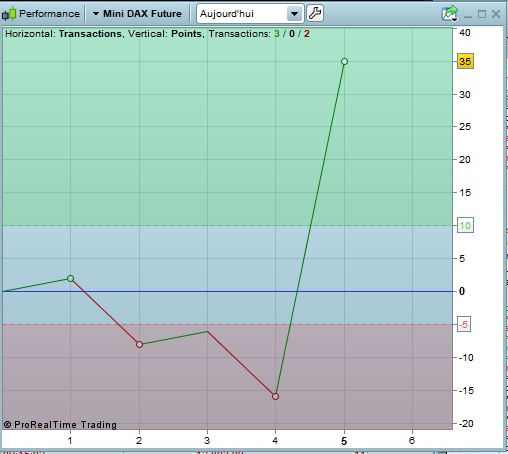The height and width of the screenshot is (454, 508).
Task: Click the yellow 35 current value label
Action: tap(465, 61)
